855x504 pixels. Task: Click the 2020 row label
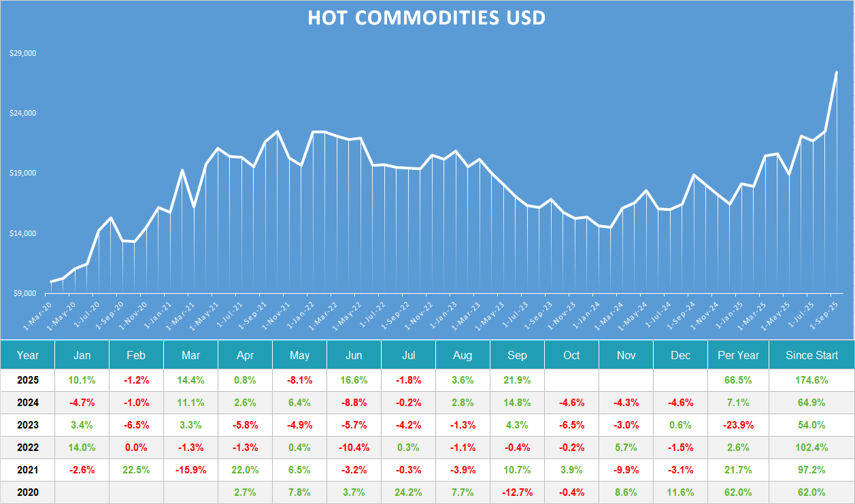[28, 492]
